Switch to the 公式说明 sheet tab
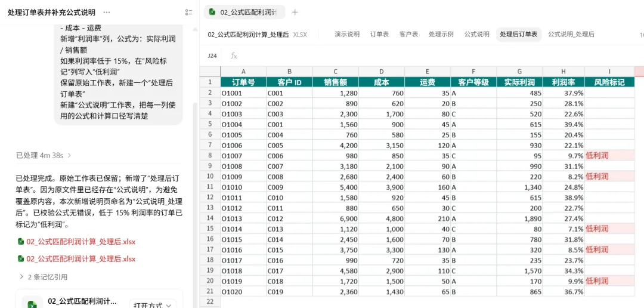This screenshot has height=308, width=644. click(x=477, y=35)
